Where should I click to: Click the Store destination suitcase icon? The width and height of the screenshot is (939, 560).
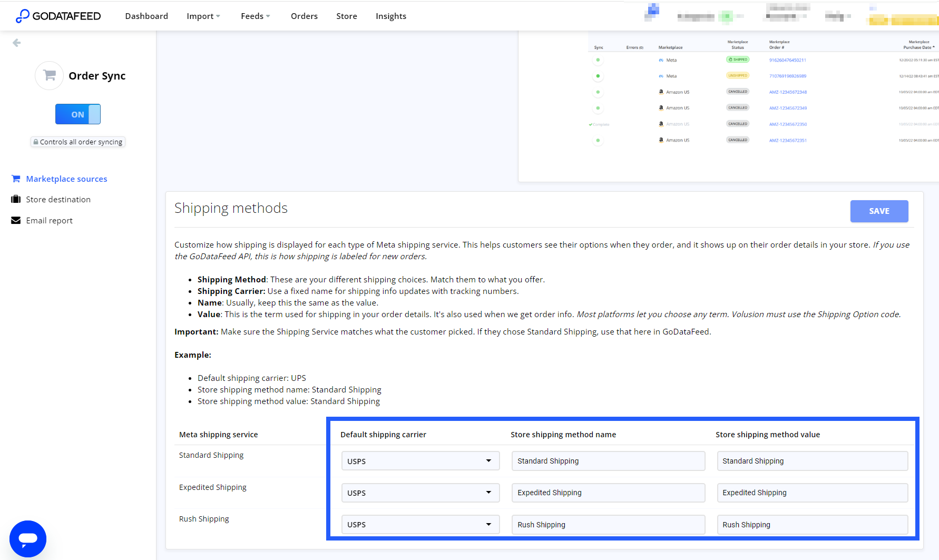(16, 199)
